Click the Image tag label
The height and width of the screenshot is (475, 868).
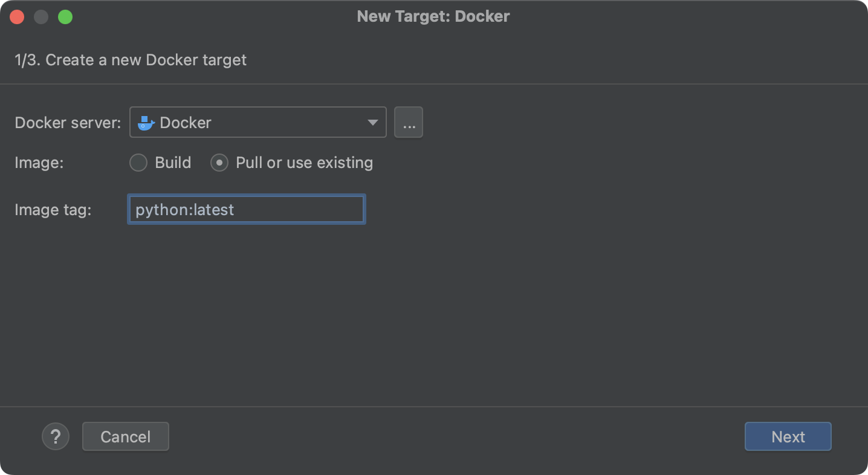(x=53, y=210)
